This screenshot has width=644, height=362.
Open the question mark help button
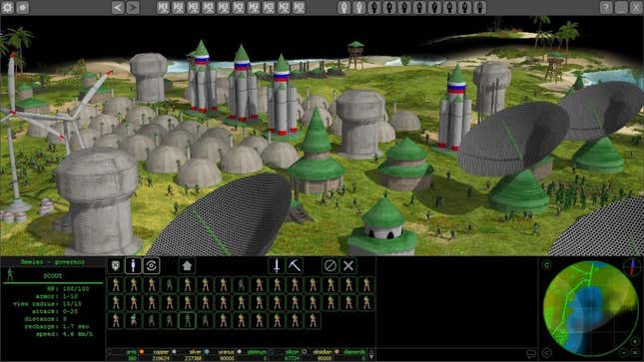(606, 7)
